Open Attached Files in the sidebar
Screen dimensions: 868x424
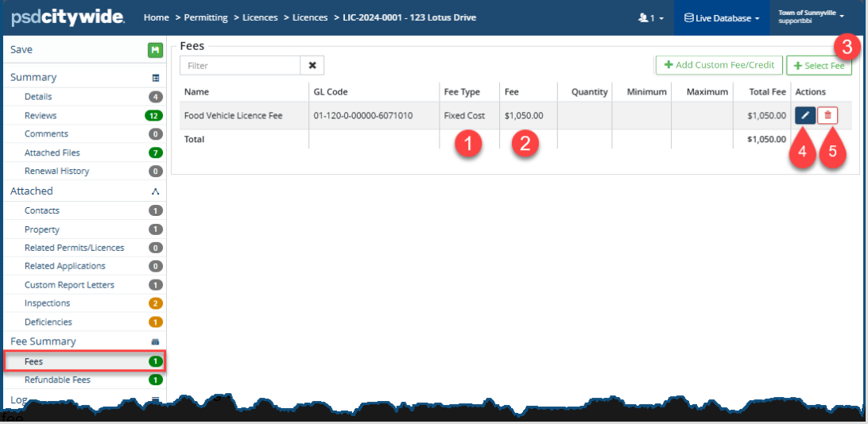click(x=52, y=152)
